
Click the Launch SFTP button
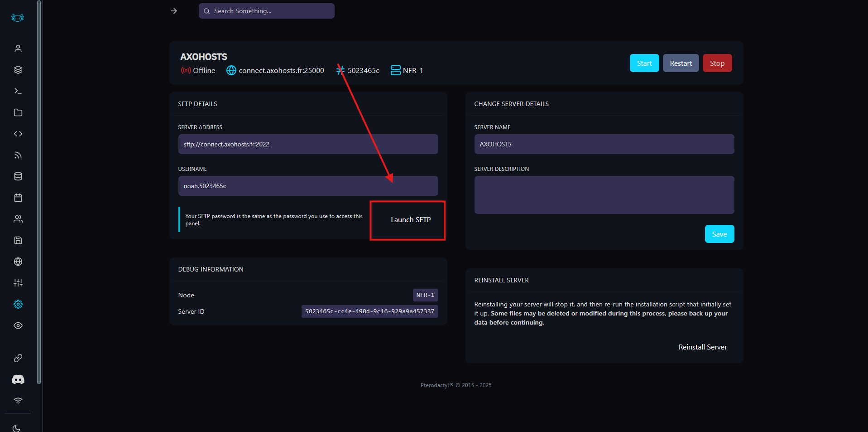coord(410,220)
